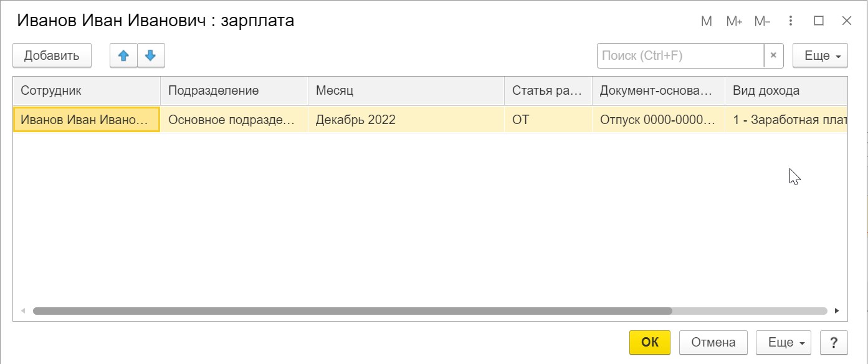Image resolution: width=868 pixels, height=364 pixels.
Task: Maximize the зарплата dialog window
Action: point(819,21)
